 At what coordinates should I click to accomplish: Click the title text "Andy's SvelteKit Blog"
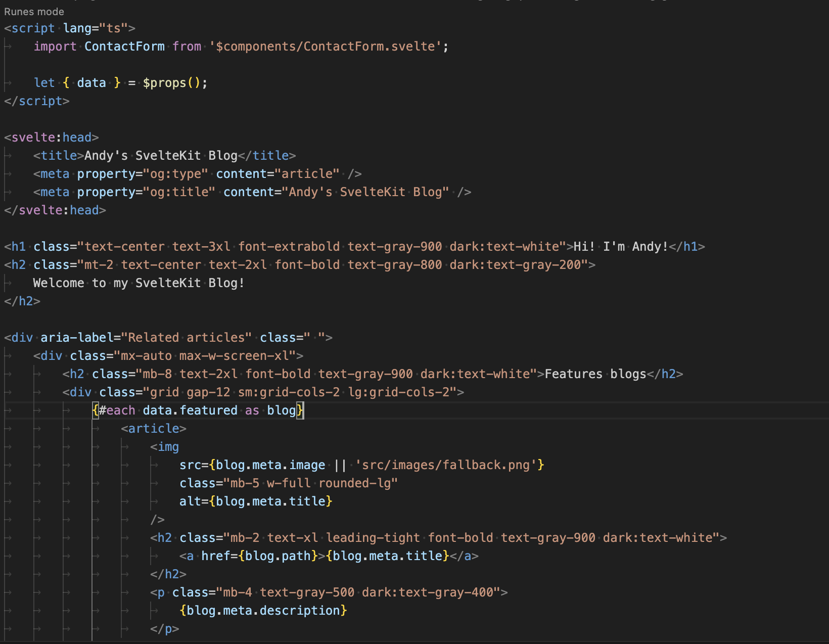[x=161, y=156]
